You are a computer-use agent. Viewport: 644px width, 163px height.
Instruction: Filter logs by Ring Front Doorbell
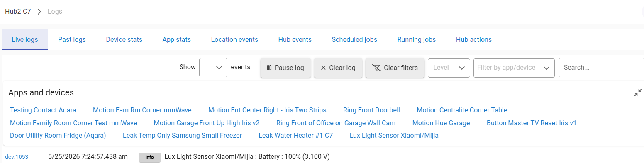pos(371,110)
